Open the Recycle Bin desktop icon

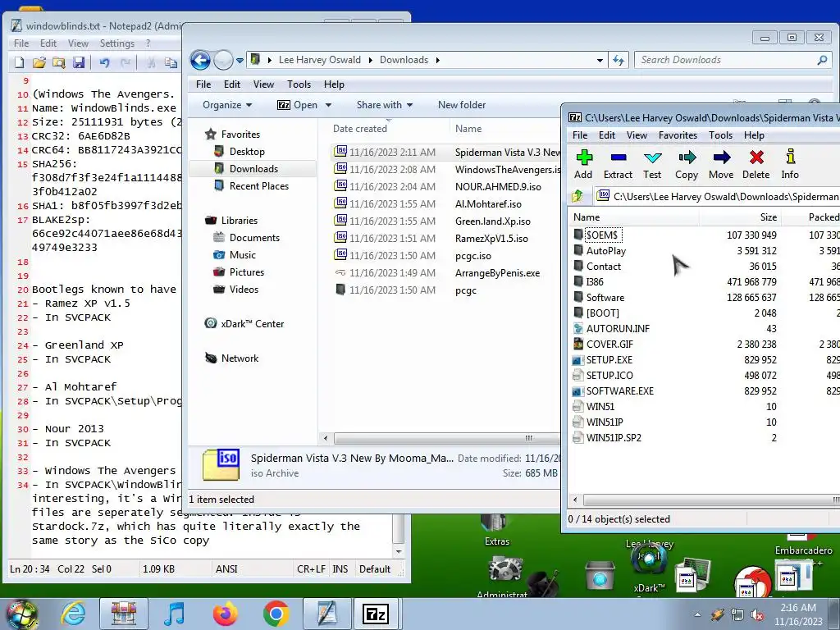[600, 577]
